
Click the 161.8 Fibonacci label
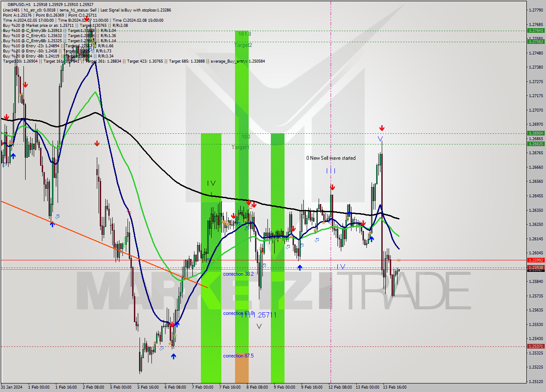(x=245, y=34)
